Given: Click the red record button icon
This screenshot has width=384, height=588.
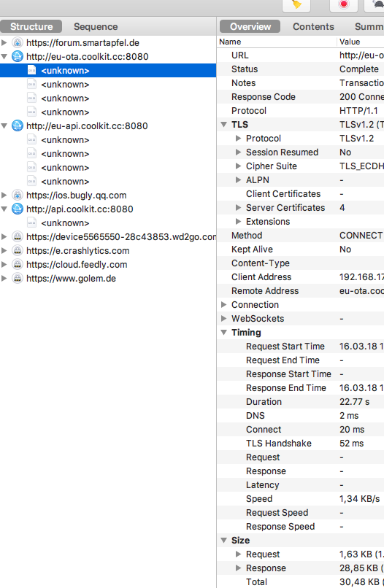Looking at the screenshot, I should tap(343, 4).
